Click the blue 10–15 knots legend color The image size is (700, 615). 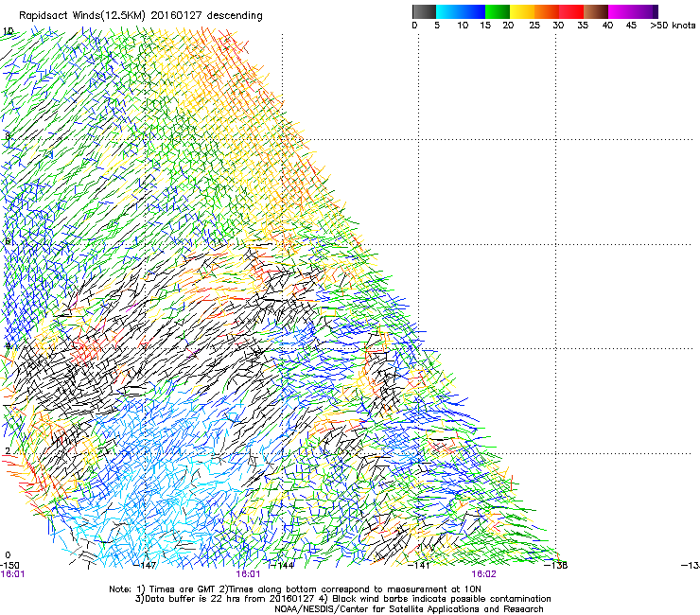click(473, 11)
